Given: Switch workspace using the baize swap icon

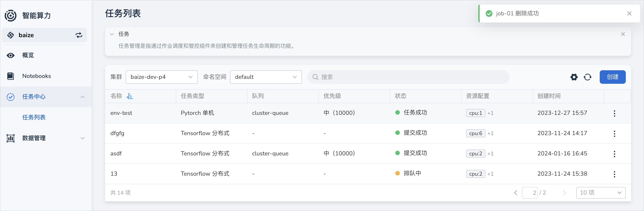Looking at the screenshot, I should click(x=79, y=35).
